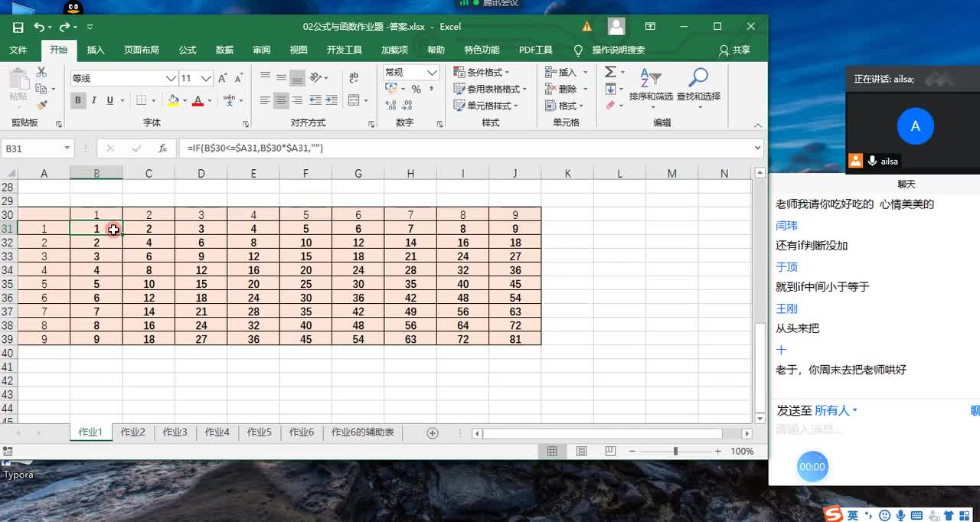Screen dimensions: 980x522
Task: Switch to the 插入 ribbon tab
Action: pyautogui.click(x=96, y=50)
